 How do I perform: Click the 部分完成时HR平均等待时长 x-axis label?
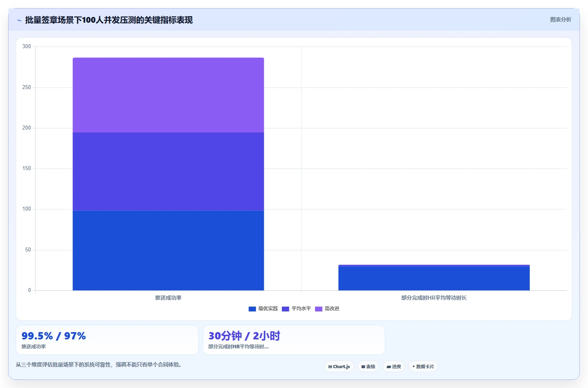coord(434,298)
